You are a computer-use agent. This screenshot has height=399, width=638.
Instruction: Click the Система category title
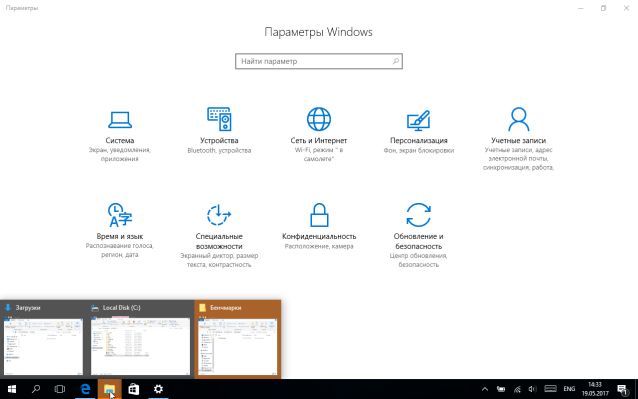[120, 140]
